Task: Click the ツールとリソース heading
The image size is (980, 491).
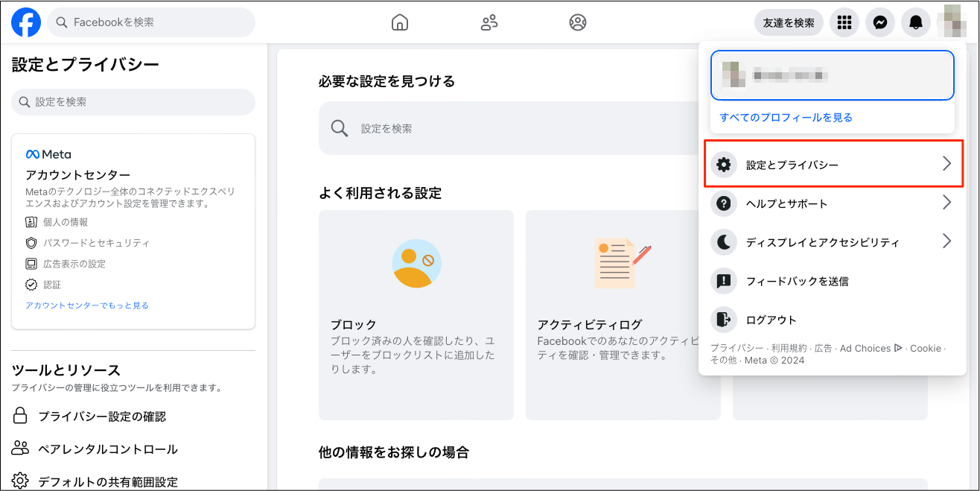Action: [66, 370]
